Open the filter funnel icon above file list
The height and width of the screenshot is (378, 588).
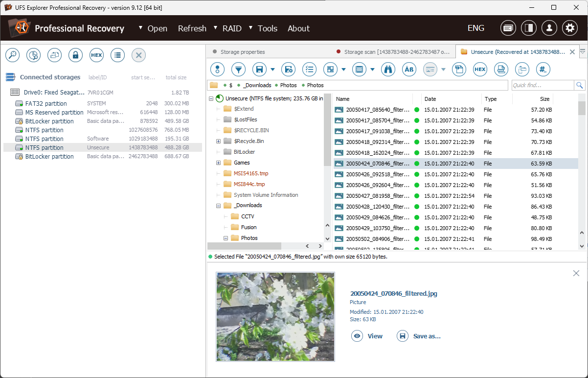[x=238, y=69]
